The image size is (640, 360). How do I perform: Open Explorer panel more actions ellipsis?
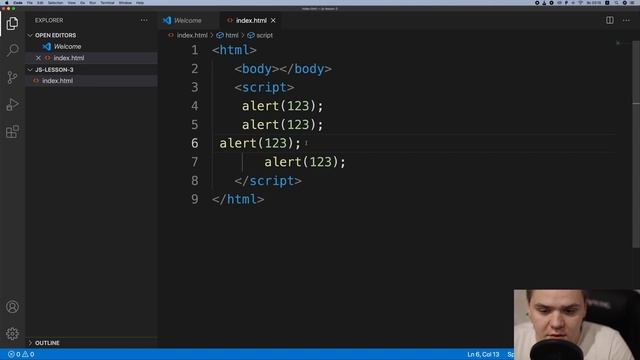[x=144, y=20]
